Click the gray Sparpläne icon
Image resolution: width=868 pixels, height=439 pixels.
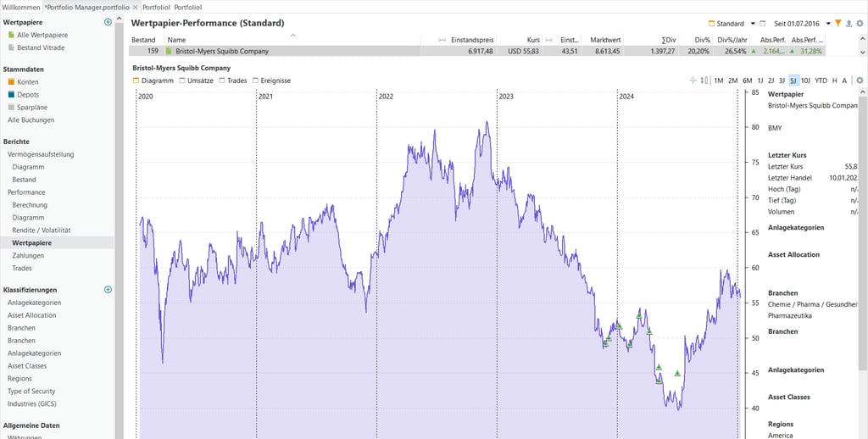pos(11,108)
